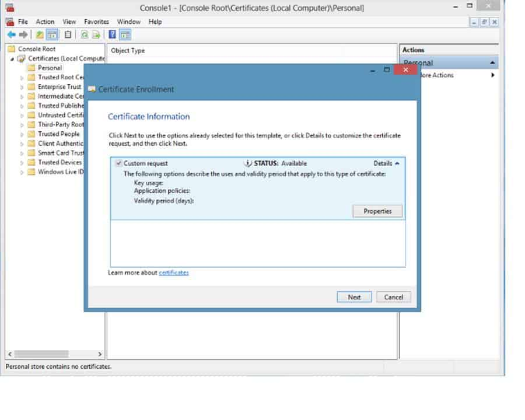
Task: Select Windows Live ID tree item
Action: point(61,172)
